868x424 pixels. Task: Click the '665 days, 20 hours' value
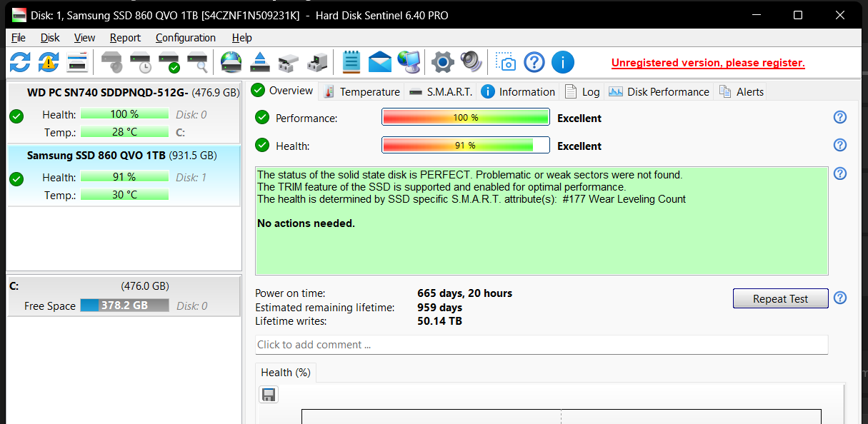(x=464, y=293)
